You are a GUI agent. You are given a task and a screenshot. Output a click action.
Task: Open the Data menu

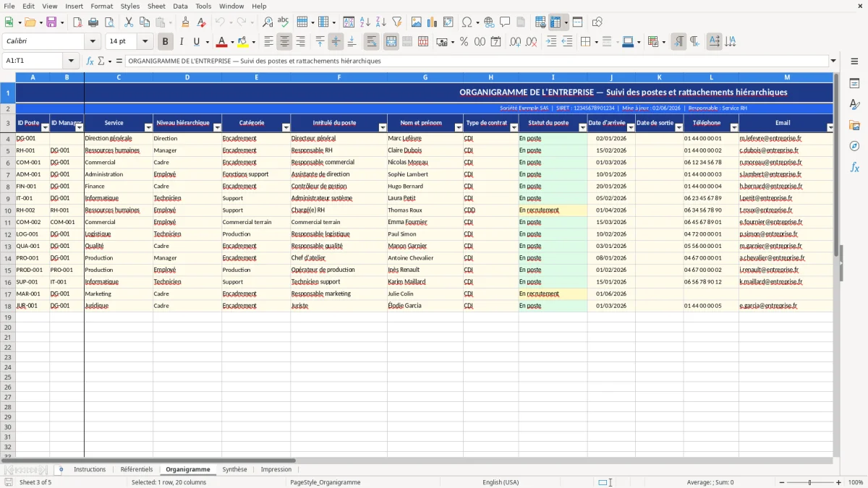(180, 6)
